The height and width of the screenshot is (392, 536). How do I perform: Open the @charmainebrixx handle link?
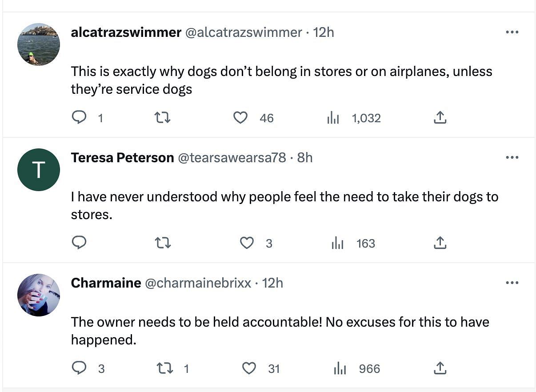198,283
